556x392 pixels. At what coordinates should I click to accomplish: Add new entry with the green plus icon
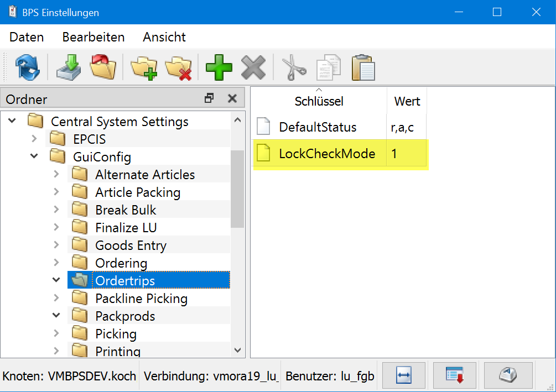219,67
